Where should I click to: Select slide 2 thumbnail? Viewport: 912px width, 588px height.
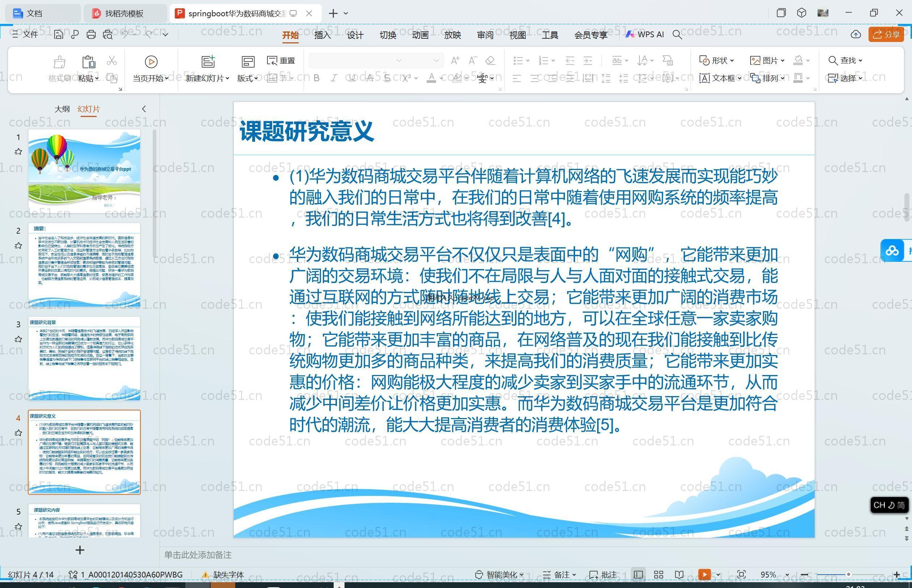click(84, 265)
